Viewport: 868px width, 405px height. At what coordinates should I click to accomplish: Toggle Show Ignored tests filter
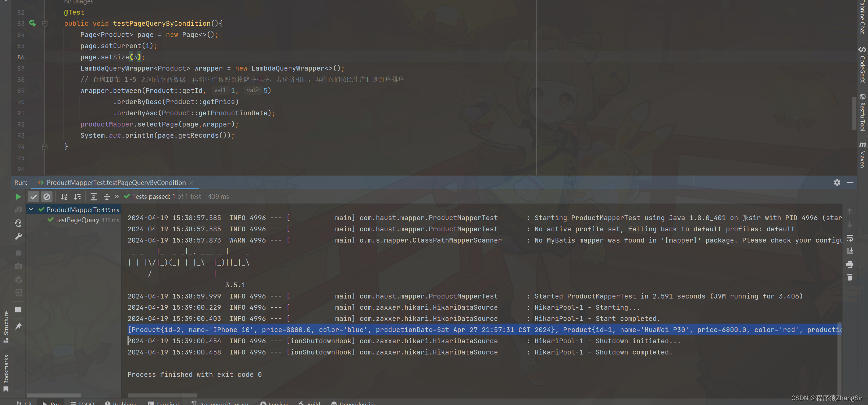(x=47, y=197)
